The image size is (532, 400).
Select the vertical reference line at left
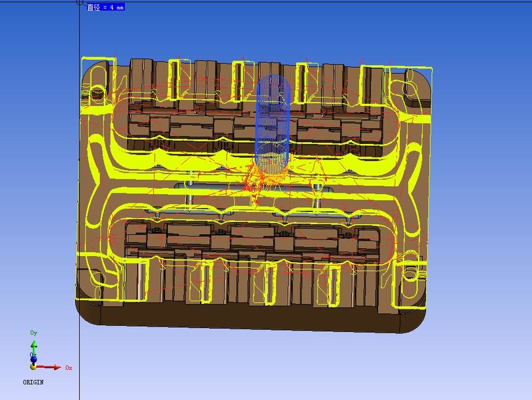coord(79,200)
